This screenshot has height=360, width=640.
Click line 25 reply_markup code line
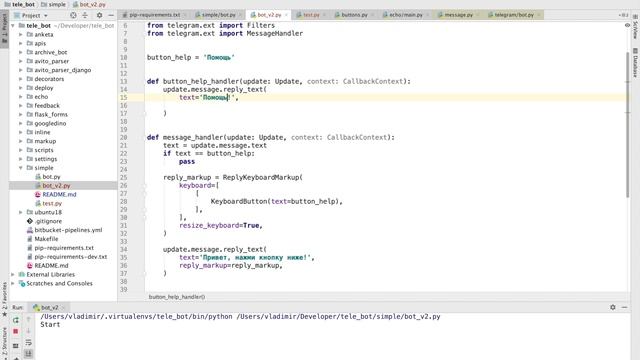pyautogui.click(x=233, y=178)
